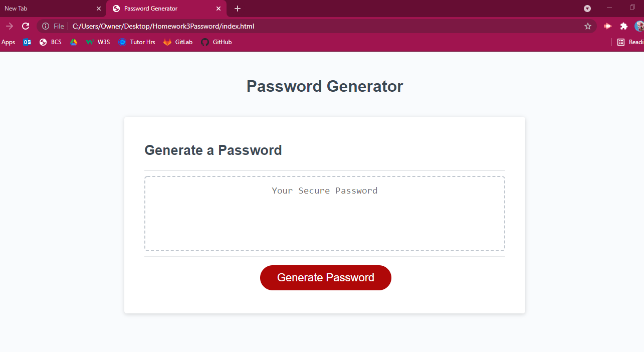Click the red screen recorder extension icon
The height and width of the screenshot is (352, 644).
click(x=607, y=26)
